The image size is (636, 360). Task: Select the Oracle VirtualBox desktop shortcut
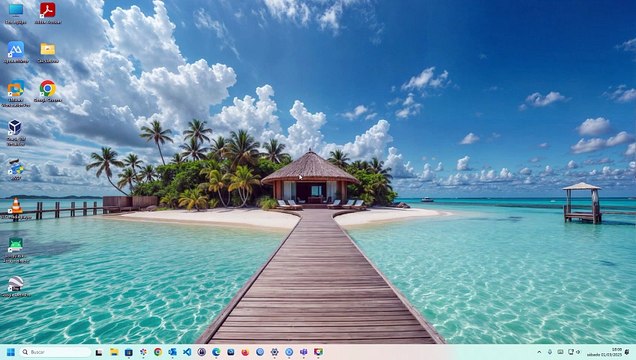(15, 133)
